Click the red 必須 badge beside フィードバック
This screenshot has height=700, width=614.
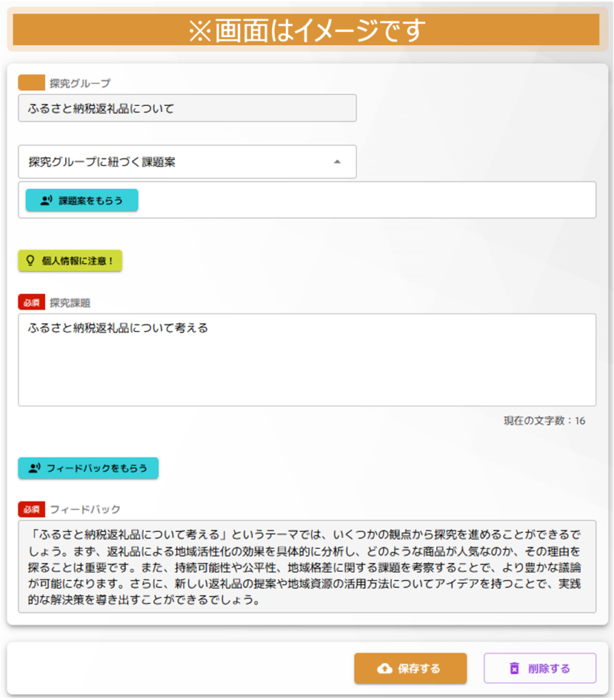pyautogui.click(x=31, y=509)
